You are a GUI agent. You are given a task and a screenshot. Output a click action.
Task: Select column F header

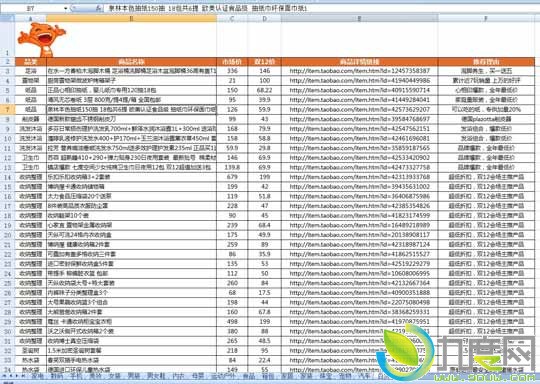[x=486, y=18]
